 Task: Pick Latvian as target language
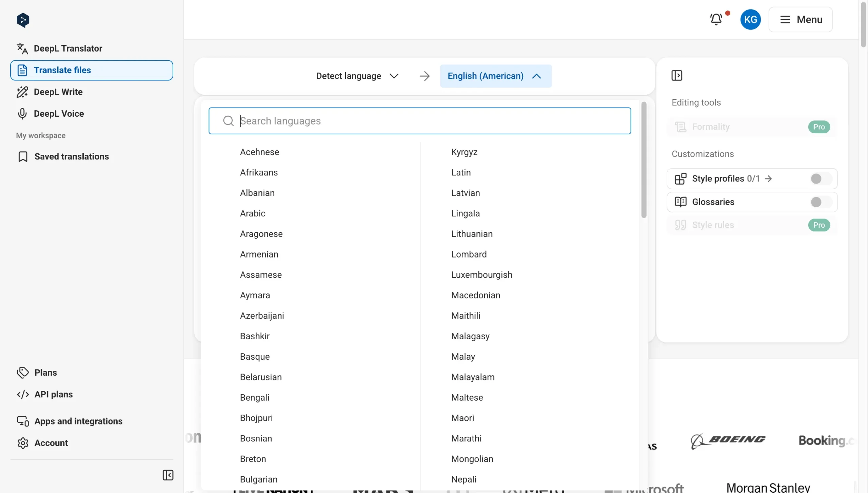click(466, 193)
